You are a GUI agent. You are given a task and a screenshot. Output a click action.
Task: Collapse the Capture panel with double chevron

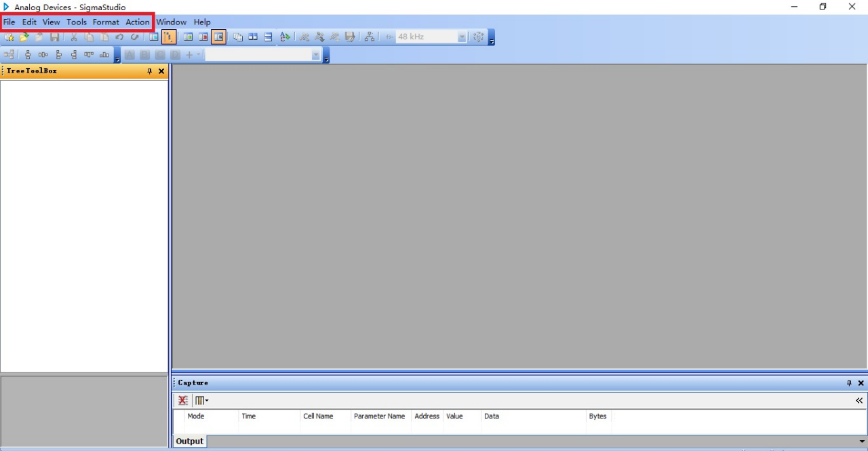pos(859,401)
